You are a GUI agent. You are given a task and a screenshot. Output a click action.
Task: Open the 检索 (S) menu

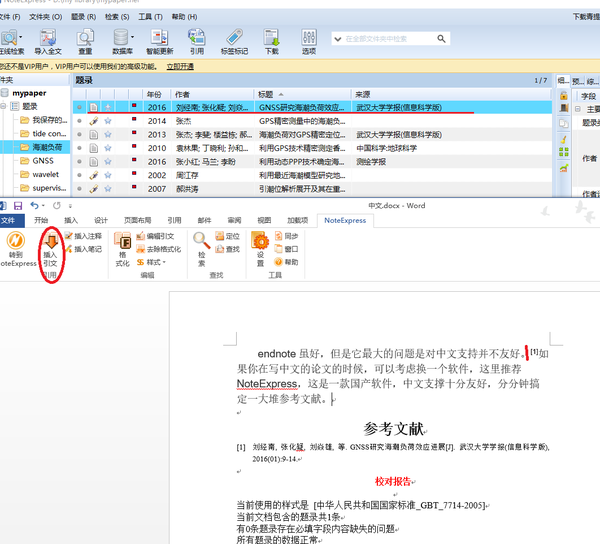point(117,17)
